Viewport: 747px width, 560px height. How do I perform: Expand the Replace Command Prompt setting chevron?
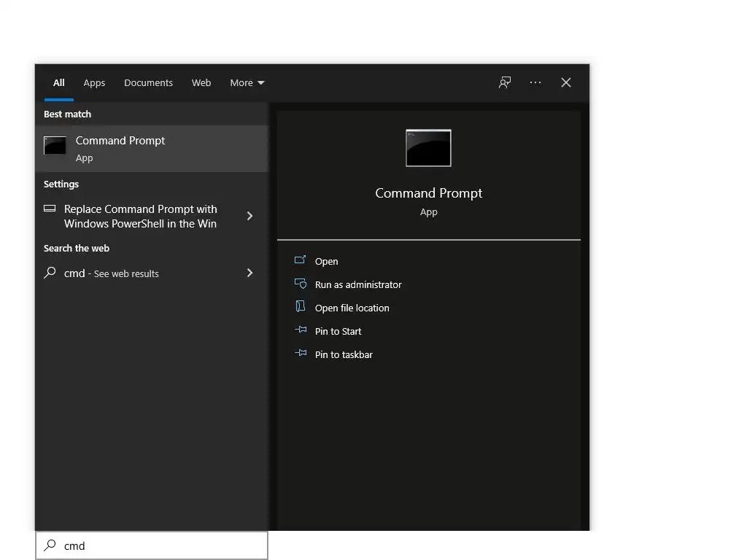point(249,216)
